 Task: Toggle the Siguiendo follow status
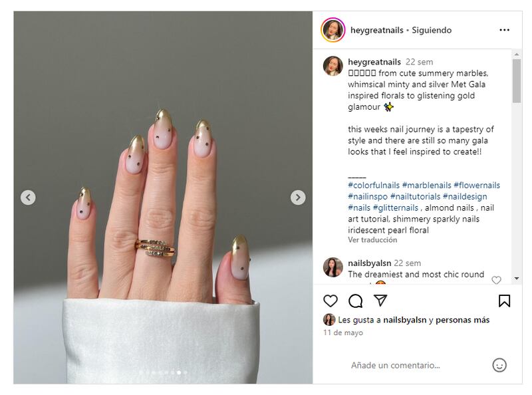pyautogui.click(x=432, y=30)
